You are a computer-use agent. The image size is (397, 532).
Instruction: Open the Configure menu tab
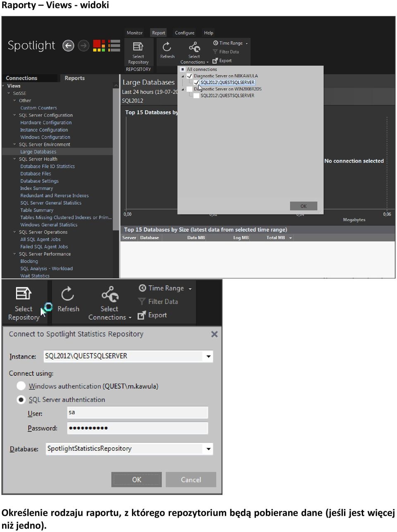point(184,33)
